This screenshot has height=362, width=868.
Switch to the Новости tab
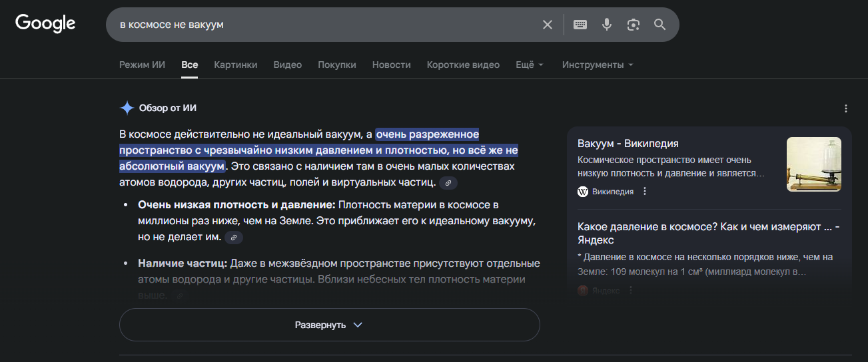click(x=391, y=65)
